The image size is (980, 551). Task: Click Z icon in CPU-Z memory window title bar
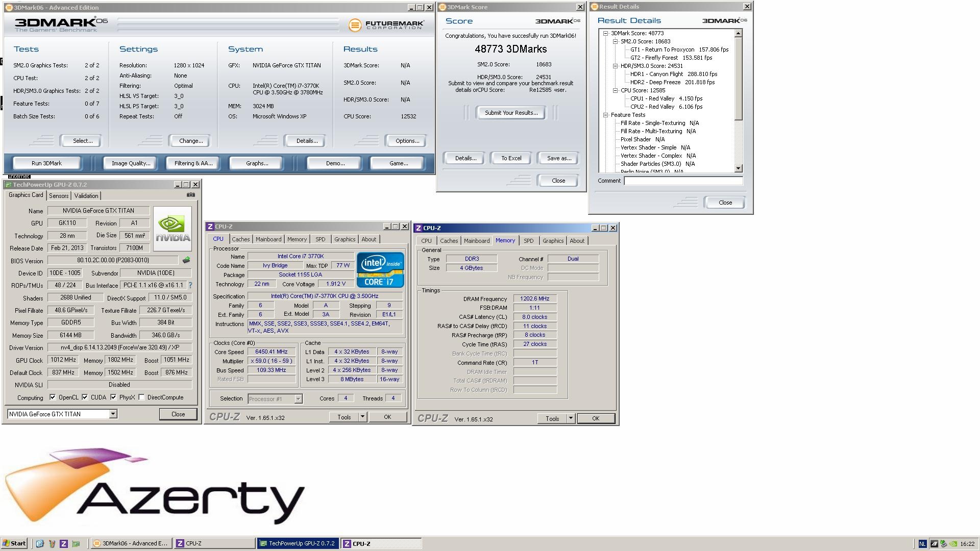point(419,228)
